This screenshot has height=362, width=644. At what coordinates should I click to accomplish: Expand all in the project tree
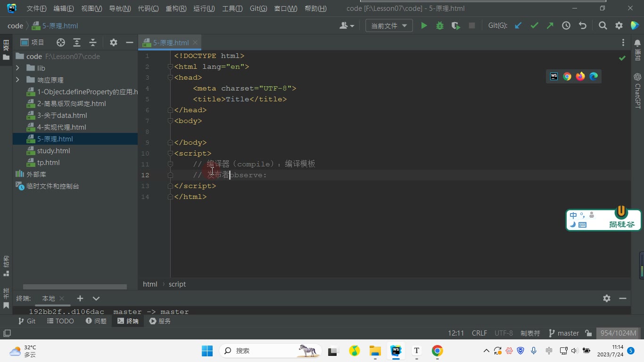77,42
